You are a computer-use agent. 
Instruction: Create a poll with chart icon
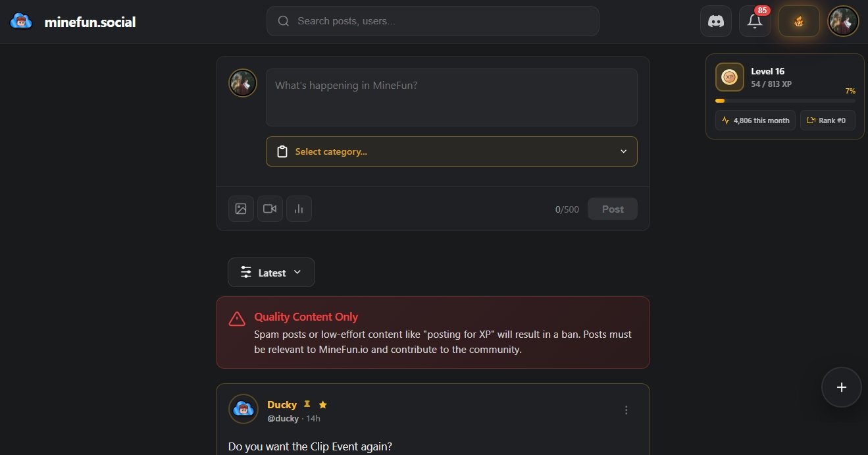(x=299, y=209)
